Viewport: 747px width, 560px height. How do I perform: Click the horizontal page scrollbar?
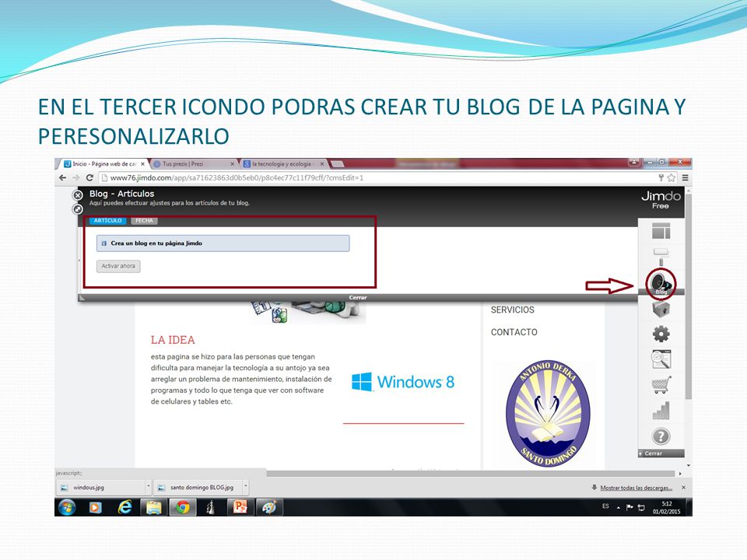point(470,474)
